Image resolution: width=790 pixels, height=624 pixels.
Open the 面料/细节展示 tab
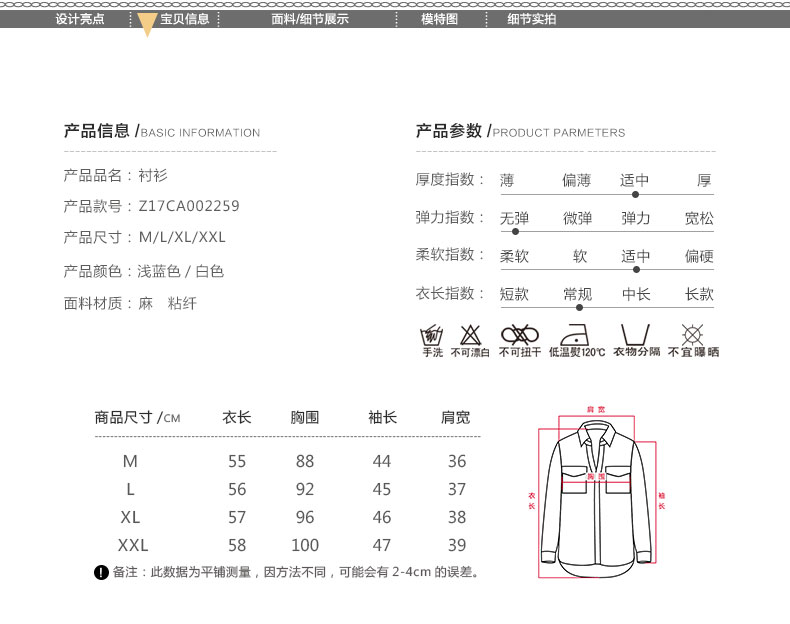pos(310,19)
